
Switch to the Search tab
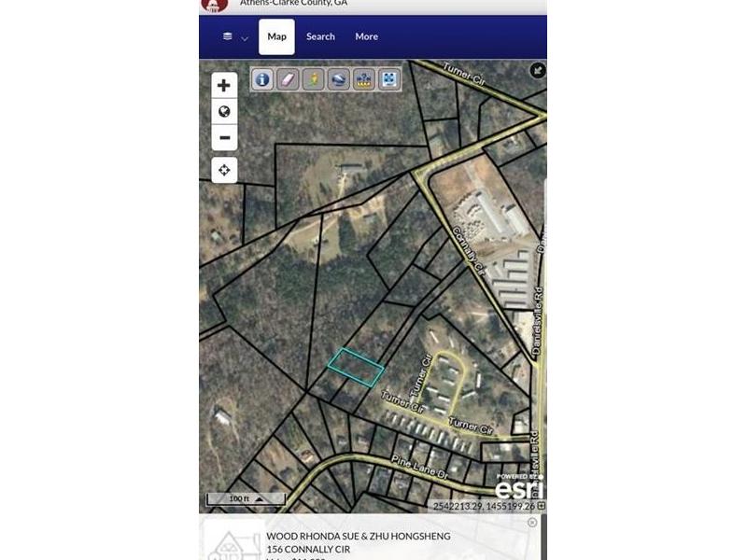point(320,36)
